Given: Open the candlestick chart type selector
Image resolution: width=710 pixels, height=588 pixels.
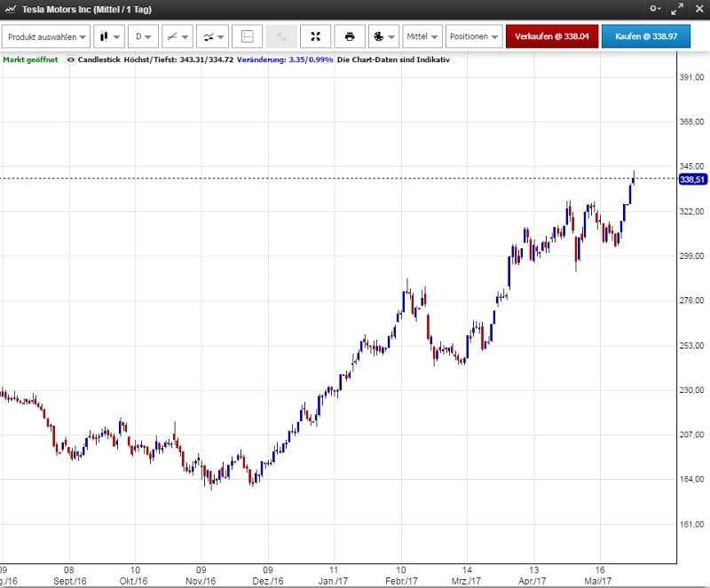Looking at the screenshot, I should point(109,37).
